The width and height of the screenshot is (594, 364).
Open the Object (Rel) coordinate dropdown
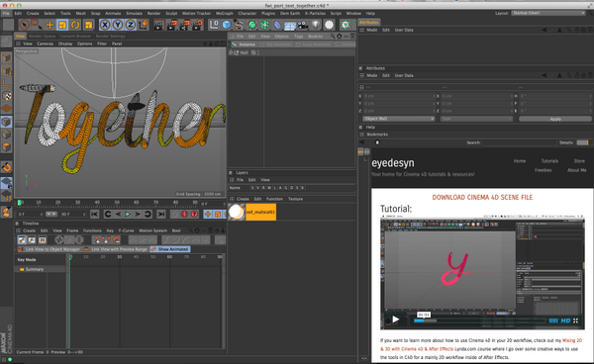[399, 119]
